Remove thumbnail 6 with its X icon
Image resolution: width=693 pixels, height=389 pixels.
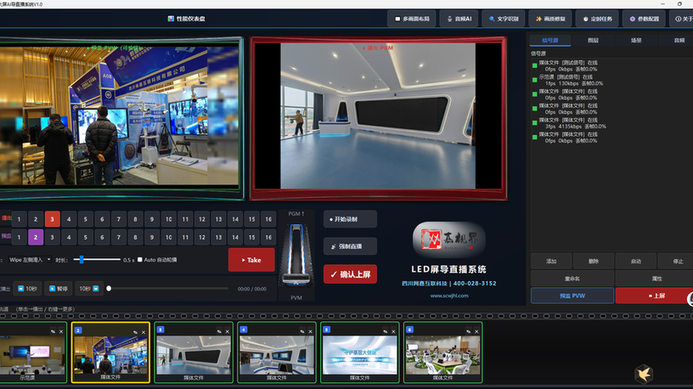(476, 331)
